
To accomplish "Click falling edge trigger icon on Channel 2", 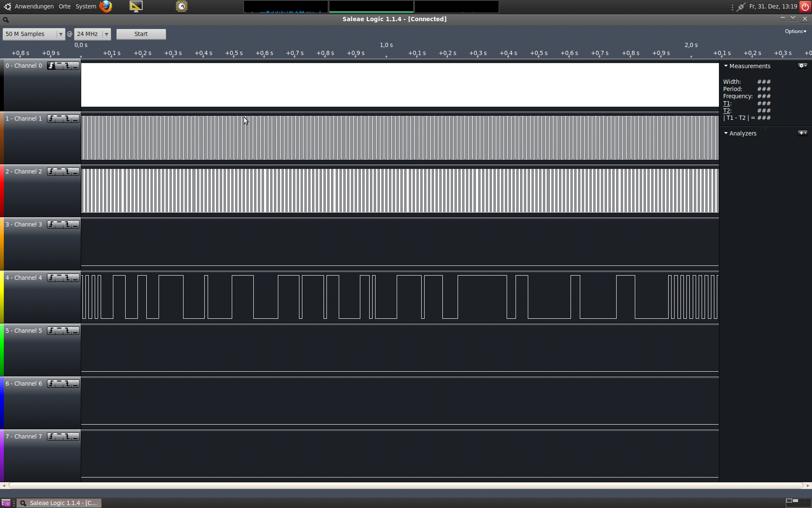I will [67, 171].
